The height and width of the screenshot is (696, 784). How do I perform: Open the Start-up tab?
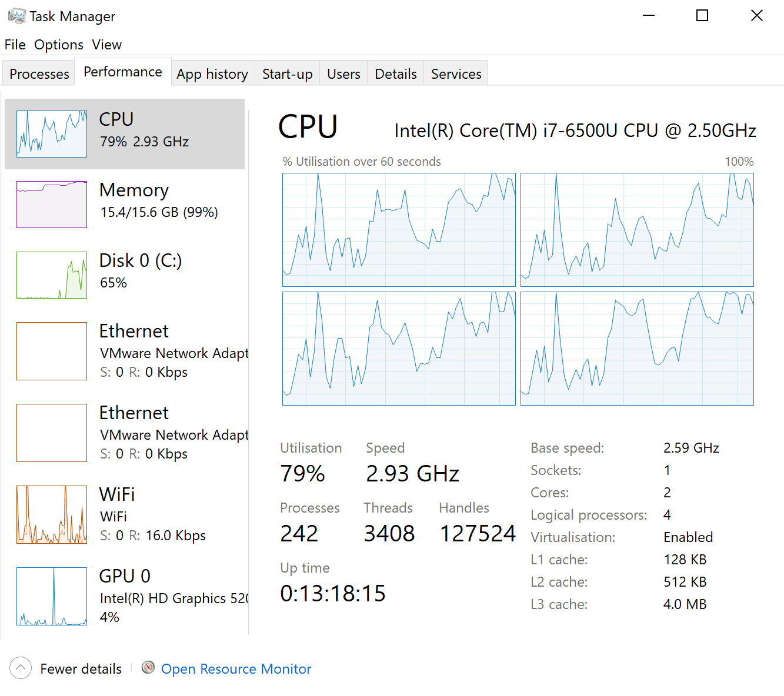[x=287, y=74]
